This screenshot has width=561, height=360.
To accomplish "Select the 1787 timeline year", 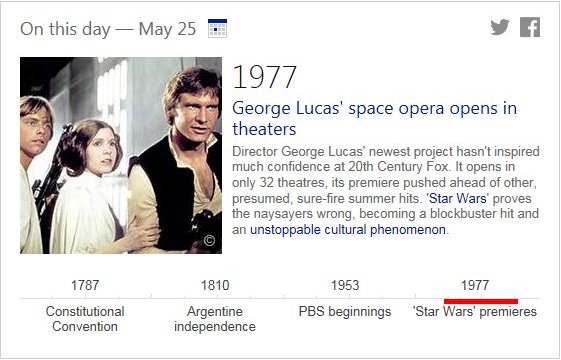I will tap(85, 285).
